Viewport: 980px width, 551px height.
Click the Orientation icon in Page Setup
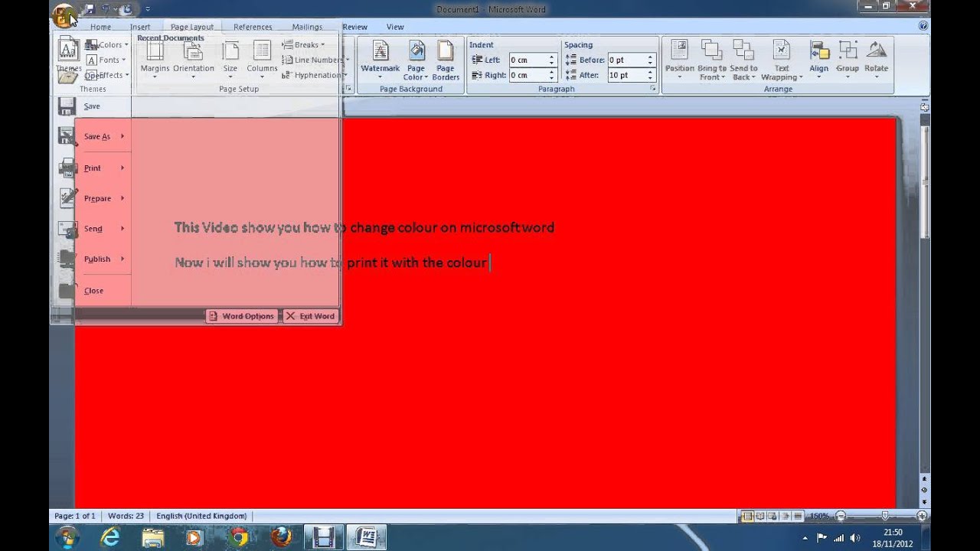click(193, 51)
